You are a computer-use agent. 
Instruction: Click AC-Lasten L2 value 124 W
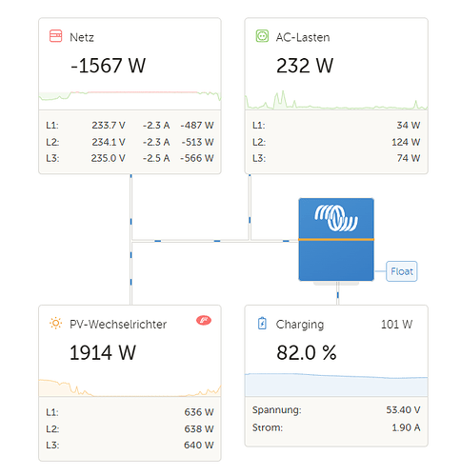tap(406, 142)
